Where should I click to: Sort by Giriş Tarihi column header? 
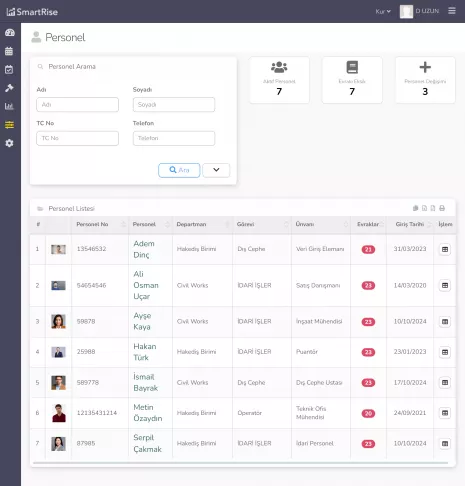[410, 224]
